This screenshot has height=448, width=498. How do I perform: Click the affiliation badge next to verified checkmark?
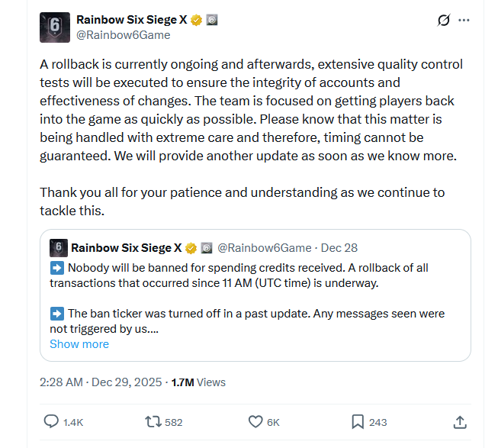click(x=212, y=19)
